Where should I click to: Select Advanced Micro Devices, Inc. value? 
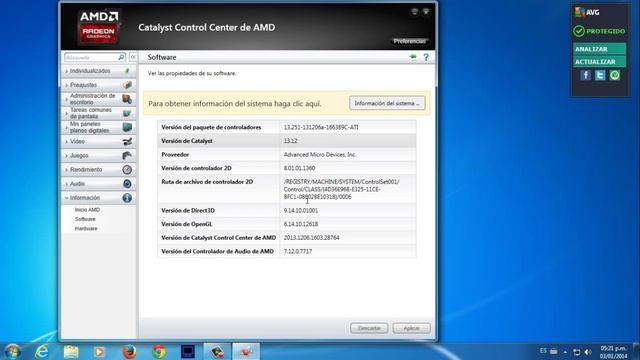320,155
